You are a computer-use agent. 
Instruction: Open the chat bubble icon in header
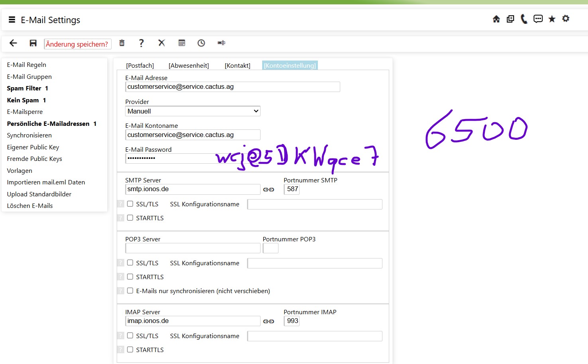538,19
